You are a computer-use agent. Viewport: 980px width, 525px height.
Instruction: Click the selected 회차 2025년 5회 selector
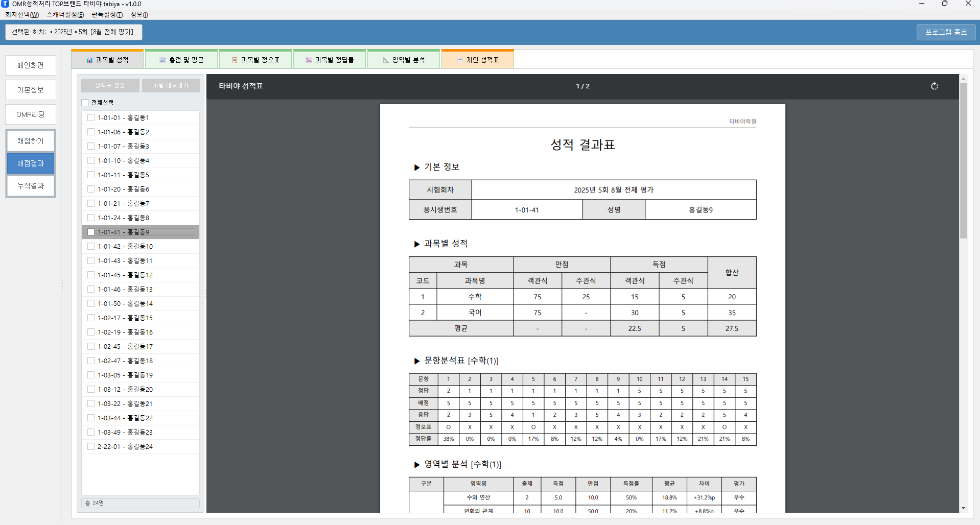pos(74,32)
